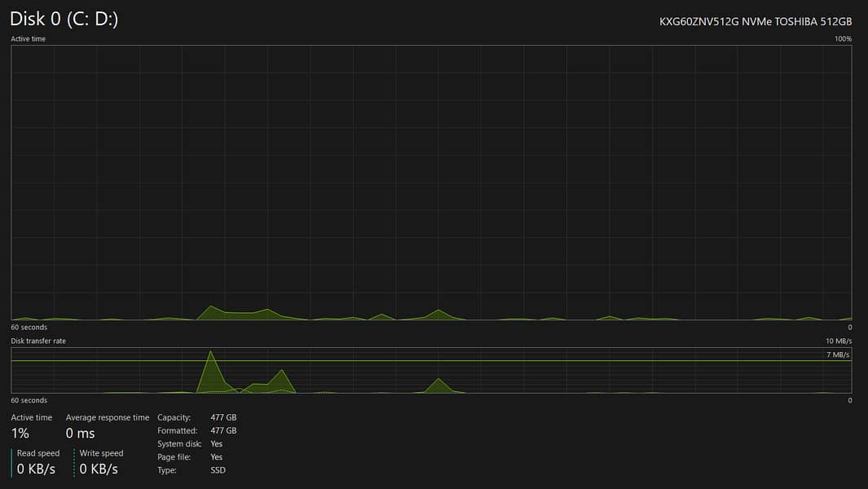Click the Capacity 477 GB value
Viewport: 868px width, 489px height.
[223, 417]
